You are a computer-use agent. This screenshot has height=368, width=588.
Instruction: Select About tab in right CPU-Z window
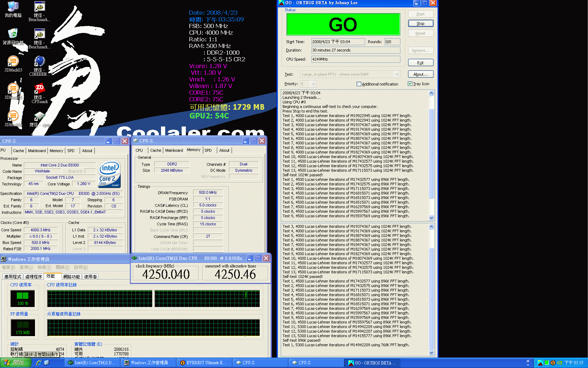224,150
